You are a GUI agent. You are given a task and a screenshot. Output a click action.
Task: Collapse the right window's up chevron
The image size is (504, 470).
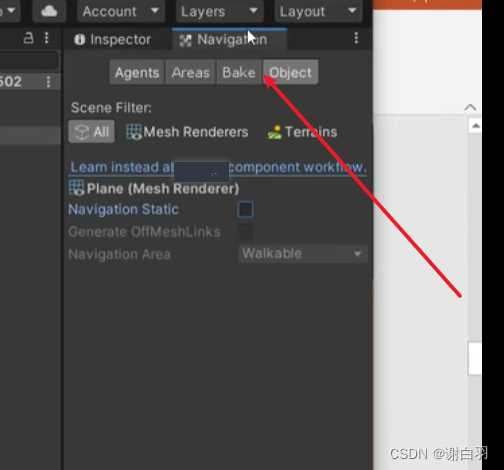pos(470,107)
